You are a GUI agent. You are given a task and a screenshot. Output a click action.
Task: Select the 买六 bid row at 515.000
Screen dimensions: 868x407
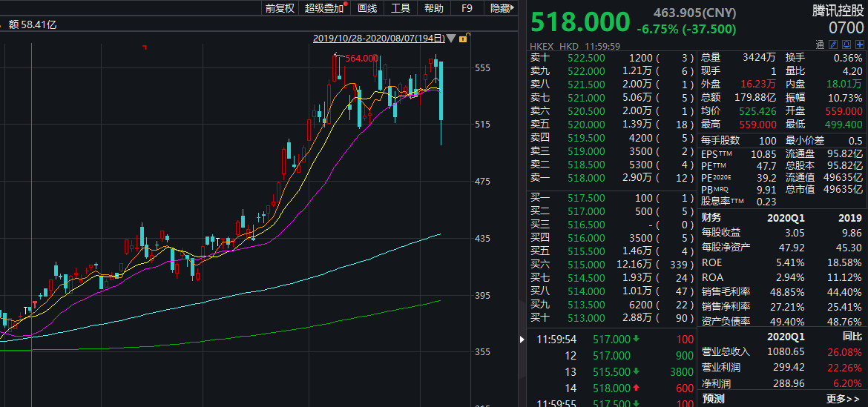[x=612, y=265]
